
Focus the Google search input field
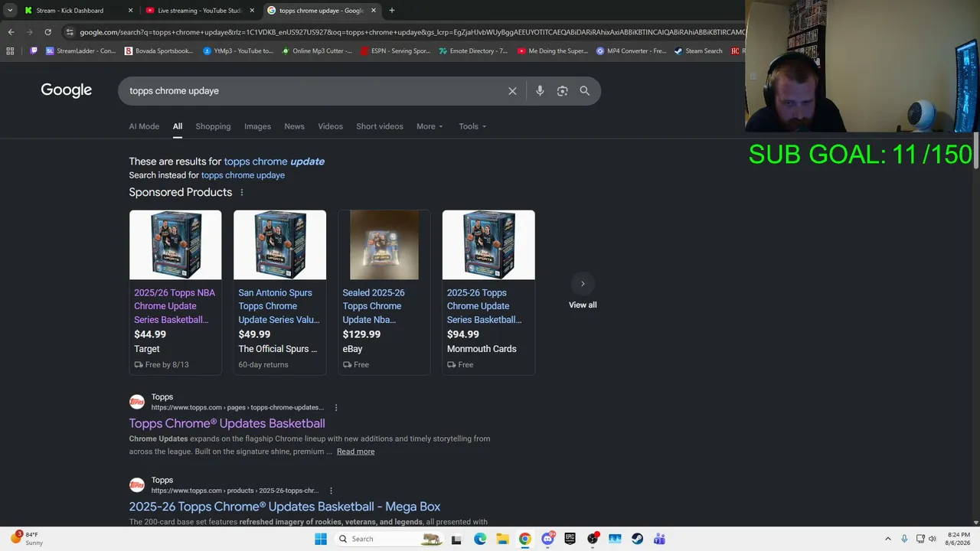click(314, 91)
